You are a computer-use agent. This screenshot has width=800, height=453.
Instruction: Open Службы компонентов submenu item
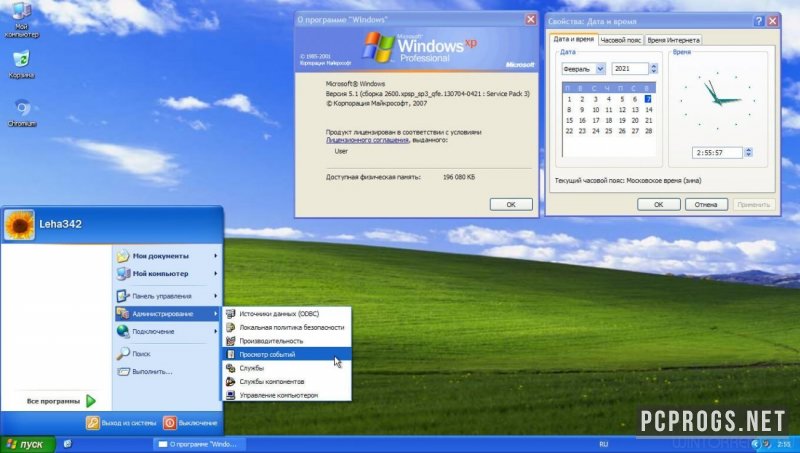point(287,382)
